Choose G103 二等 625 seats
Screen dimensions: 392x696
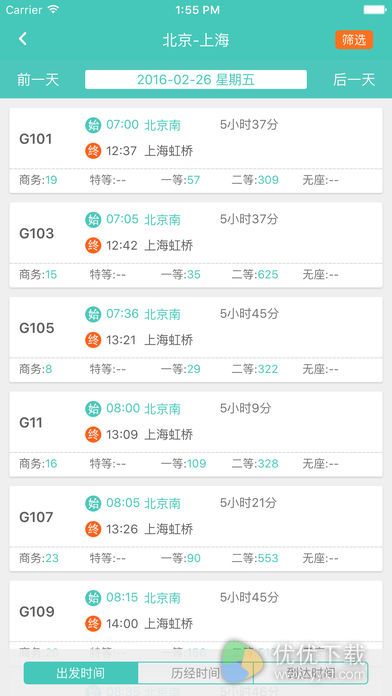pyautogui.click(x=255, y=274)
